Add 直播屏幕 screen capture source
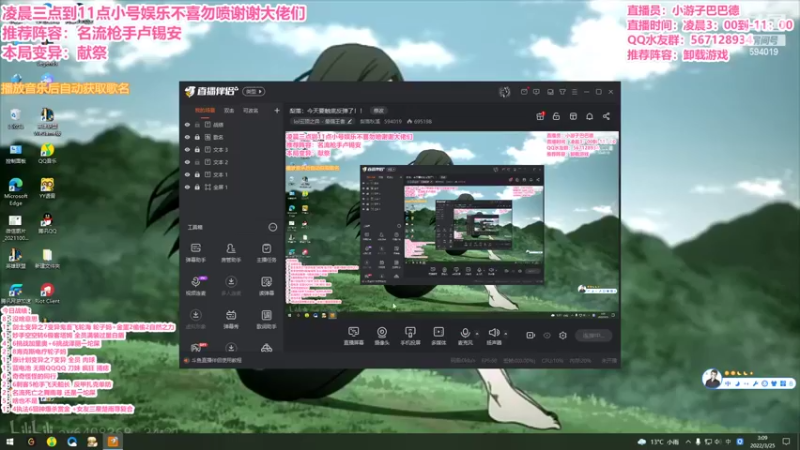Viewport: 800px width, 450px height. tap(353, 336)
